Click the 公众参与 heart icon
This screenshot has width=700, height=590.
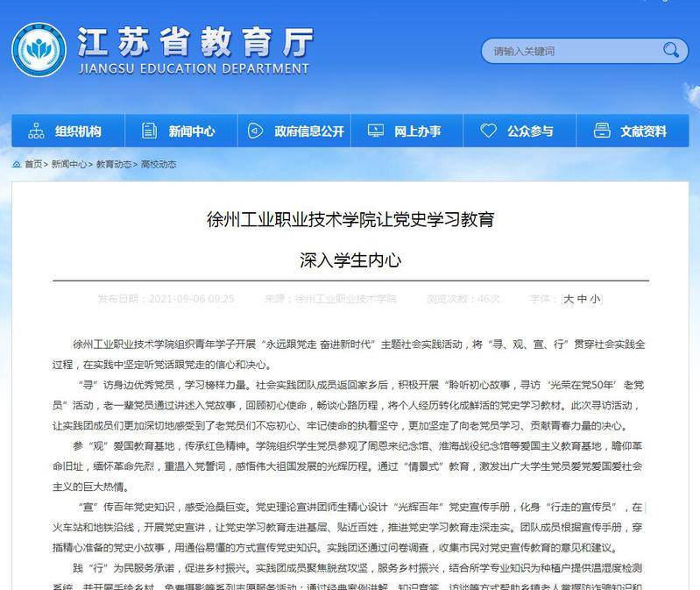[488, 132]
